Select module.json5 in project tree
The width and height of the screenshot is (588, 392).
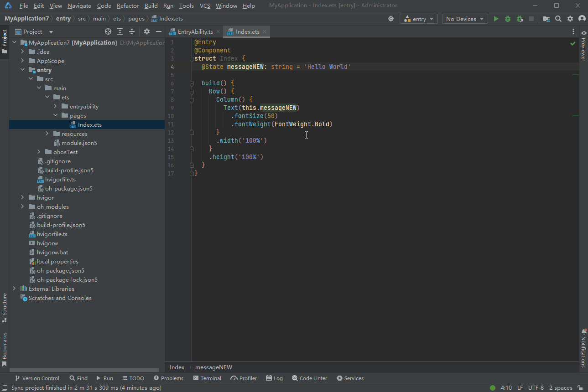coord(79,143)
